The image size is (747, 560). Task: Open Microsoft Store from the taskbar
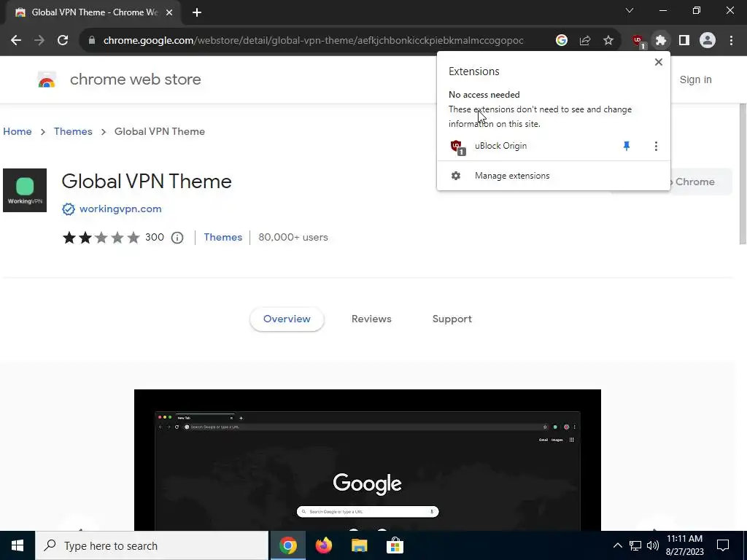395,545
